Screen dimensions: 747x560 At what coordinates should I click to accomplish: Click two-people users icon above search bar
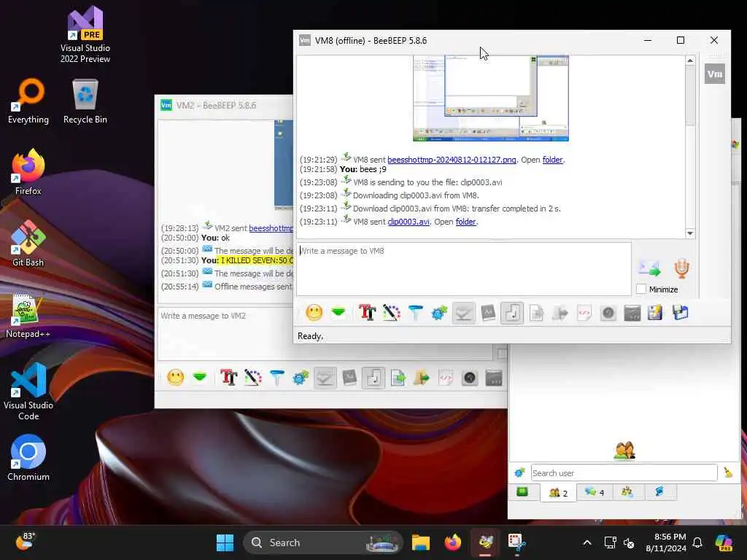point(624,451)
